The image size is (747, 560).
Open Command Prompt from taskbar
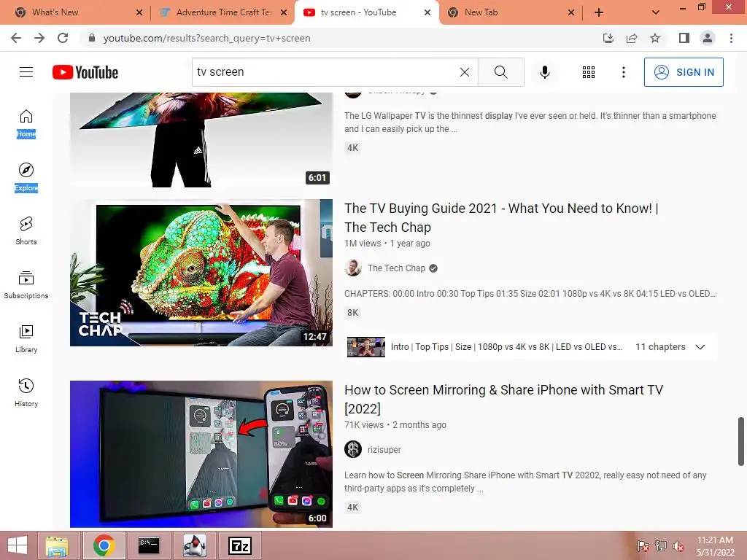click(149, 545)
